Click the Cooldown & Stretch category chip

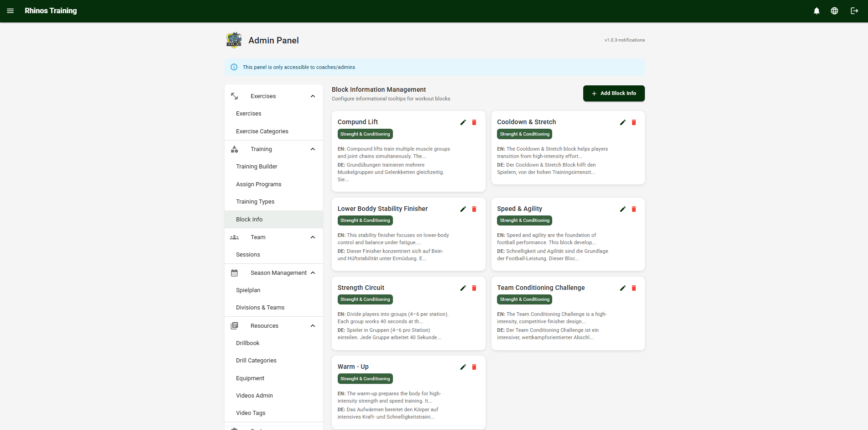click(525, 134)
